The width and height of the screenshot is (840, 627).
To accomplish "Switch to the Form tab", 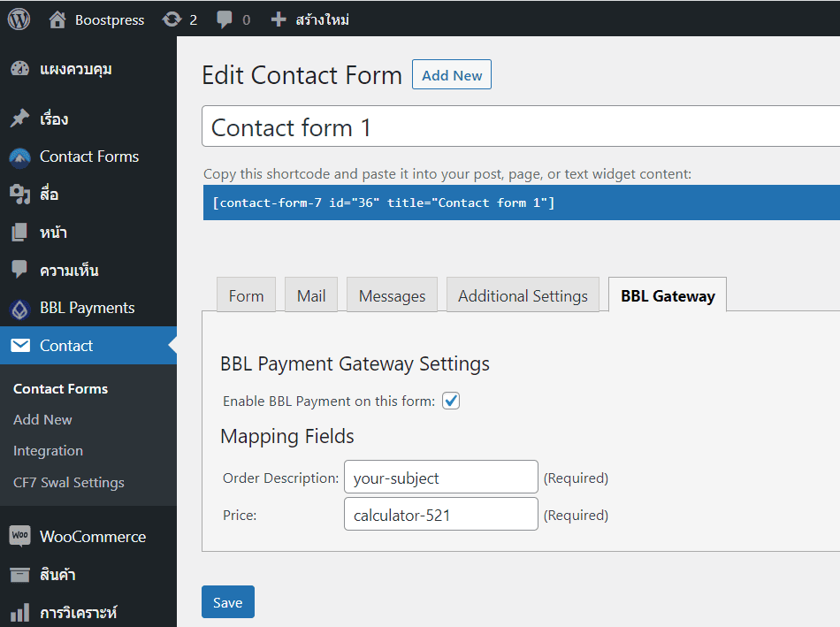I will click(x=246, y=295).
